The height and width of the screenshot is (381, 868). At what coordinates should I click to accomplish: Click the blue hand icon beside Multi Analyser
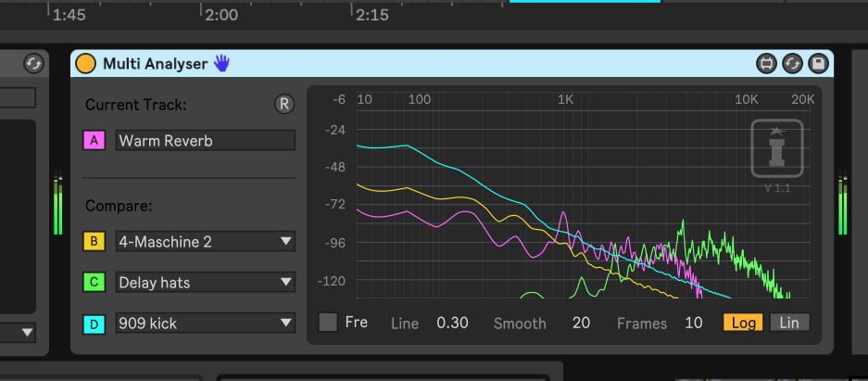click(x=221, y=63)
